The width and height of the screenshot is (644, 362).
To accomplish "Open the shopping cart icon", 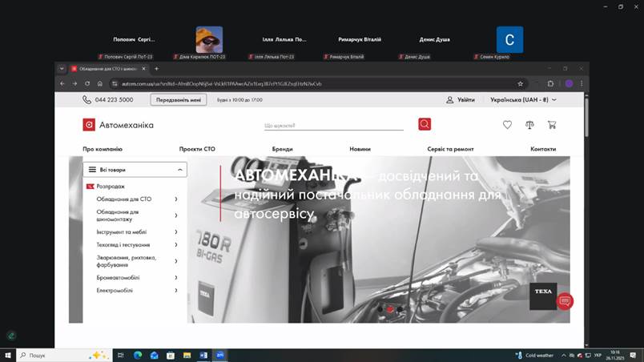I will (x=552, y=125).
